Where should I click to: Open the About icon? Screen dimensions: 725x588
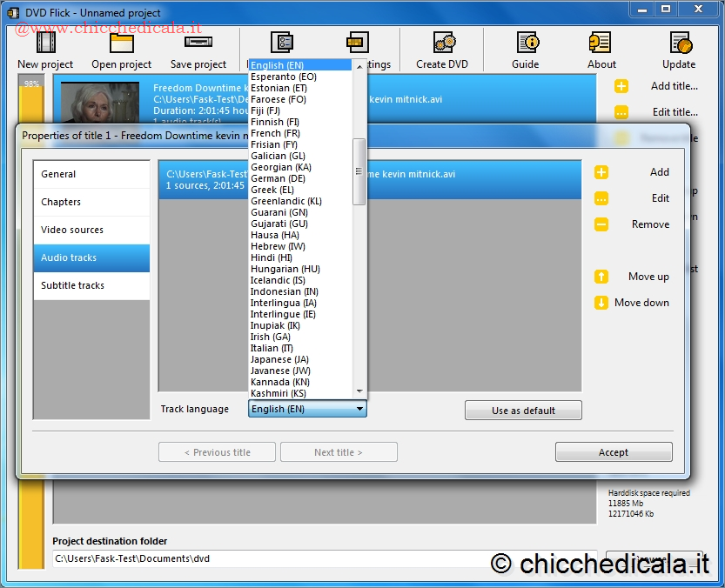[601, 43]
